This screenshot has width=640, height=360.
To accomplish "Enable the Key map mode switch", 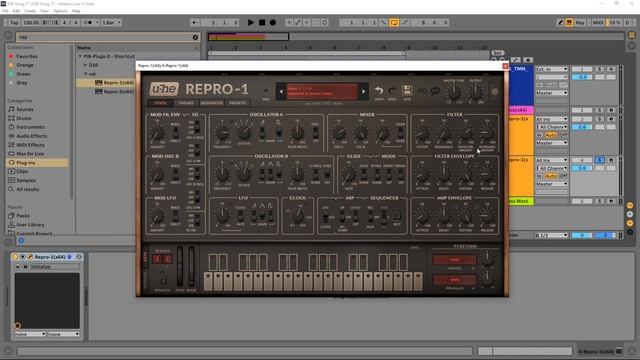I will [580, 22].
